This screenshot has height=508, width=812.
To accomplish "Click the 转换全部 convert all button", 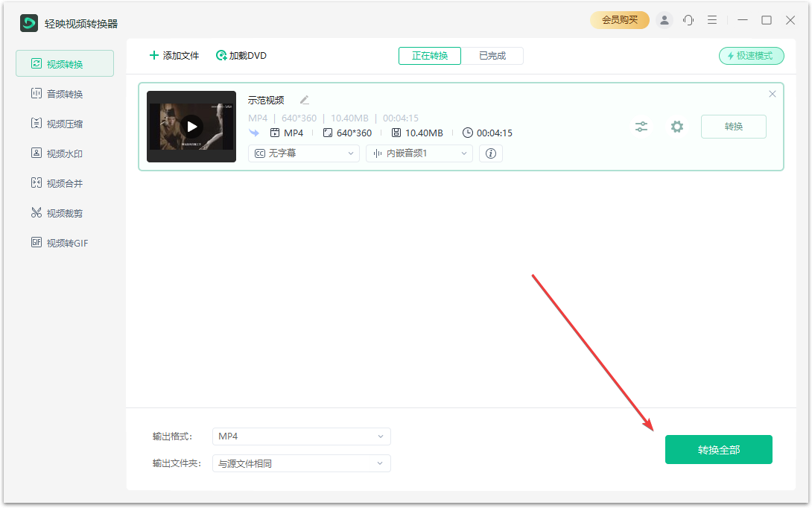I will tap(718, 449).
